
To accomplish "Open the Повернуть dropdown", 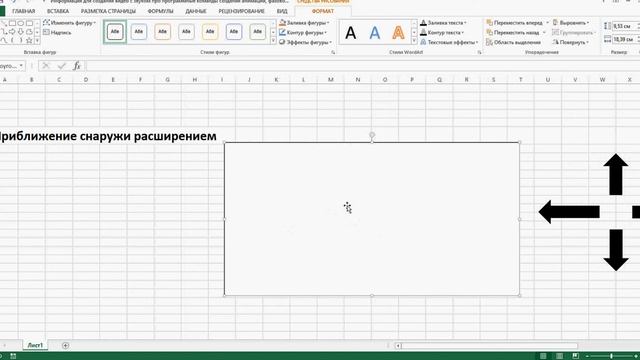I will [x=571, y=42].
